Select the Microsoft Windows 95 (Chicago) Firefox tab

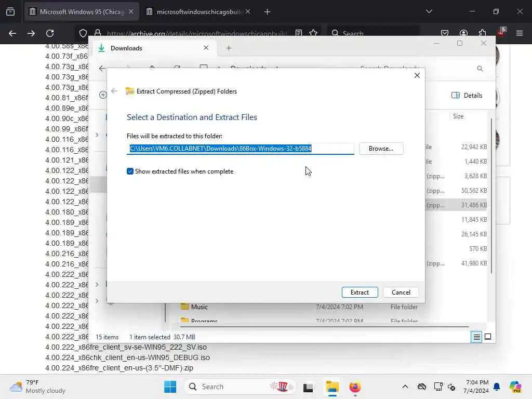(x=82, y=12)
